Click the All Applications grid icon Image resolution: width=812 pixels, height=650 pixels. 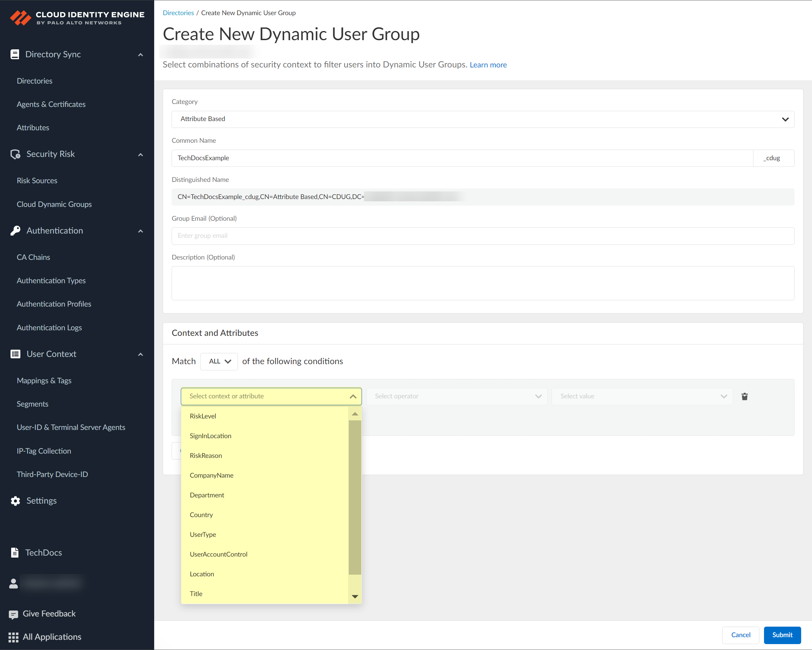pos(13,637)
